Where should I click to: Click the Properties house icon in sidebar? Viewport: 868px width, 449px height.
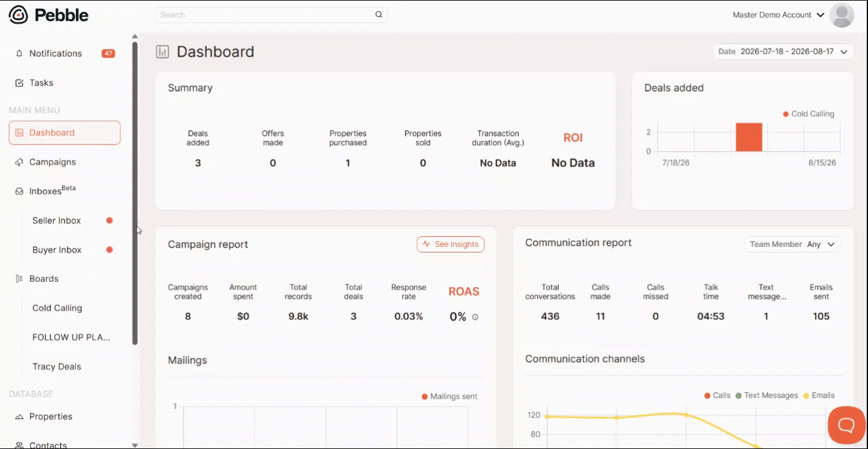coord(19,417)
